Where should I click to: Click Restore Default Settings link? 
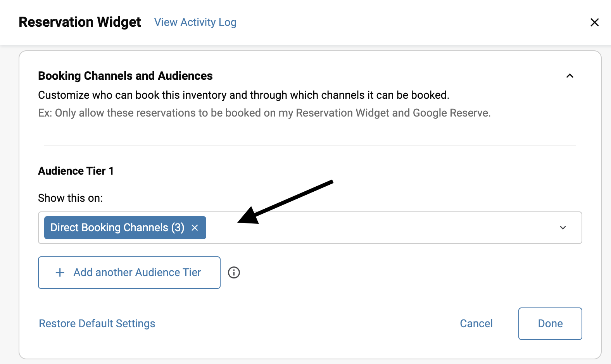(x=97, y=323)
